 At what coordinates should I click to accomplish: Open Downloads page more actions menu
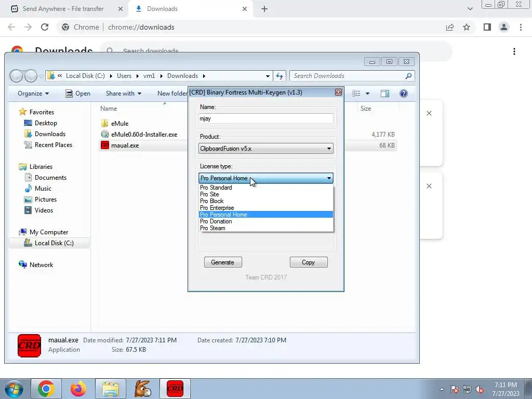514,51
